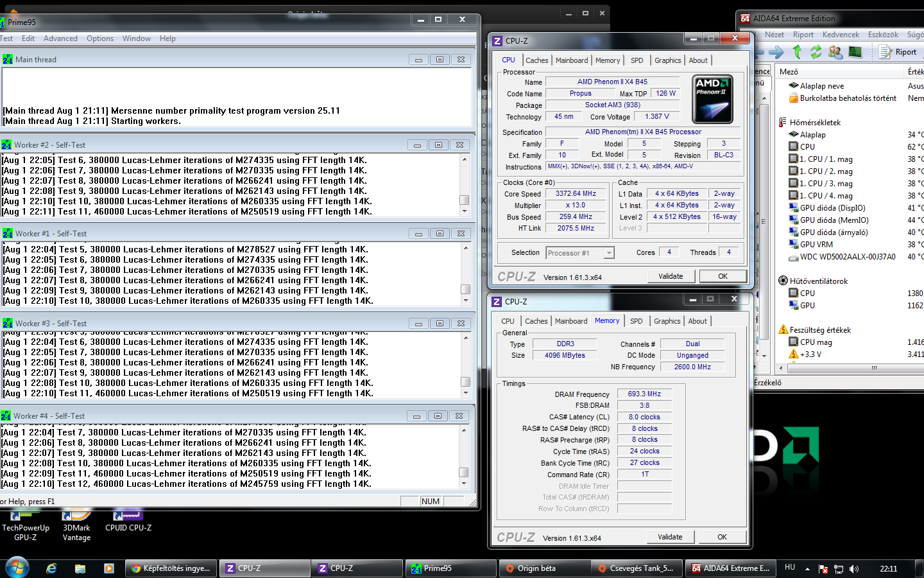
Task: Open Help menu in Prime95
Action: [x=167, y=39]
